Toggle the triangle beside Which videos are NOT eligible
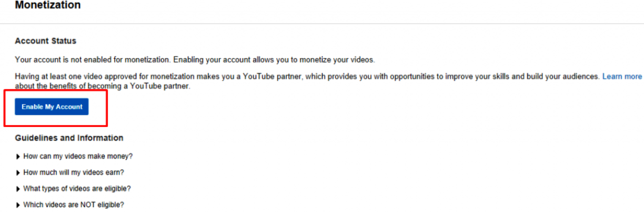This screenshot has width=644, height=213. tap(18, 205)
